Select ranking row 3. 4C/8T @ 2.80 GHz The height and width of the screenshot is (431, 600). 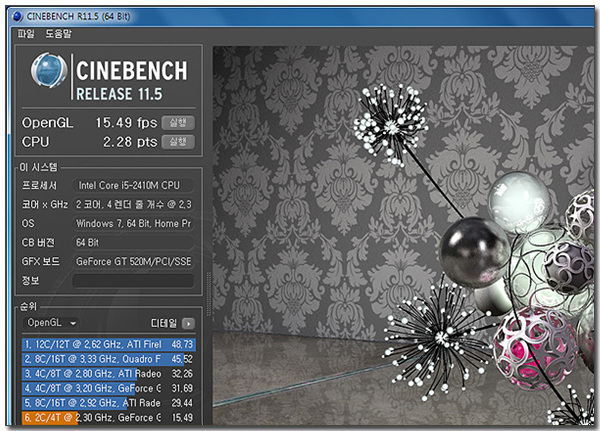tap(109, 374)
